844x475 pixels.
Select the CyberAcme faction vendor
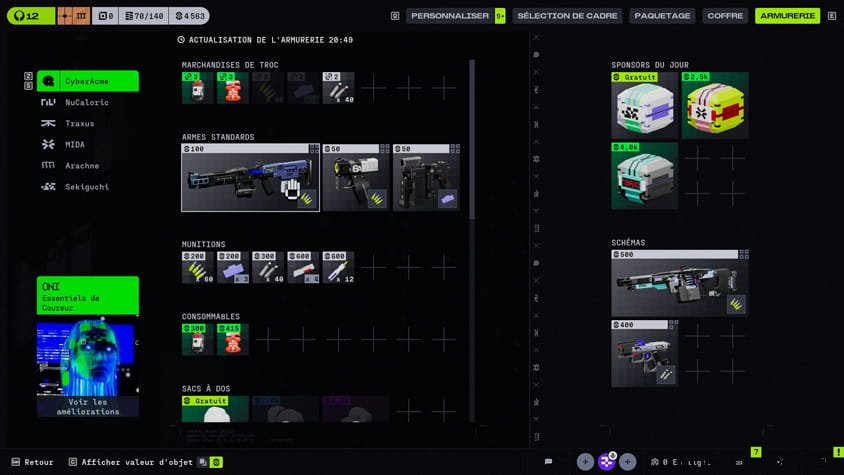pos(87,81)
